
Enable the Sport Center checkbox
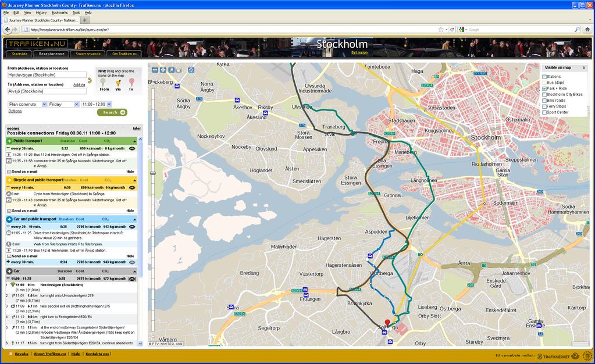pos(544,112)
